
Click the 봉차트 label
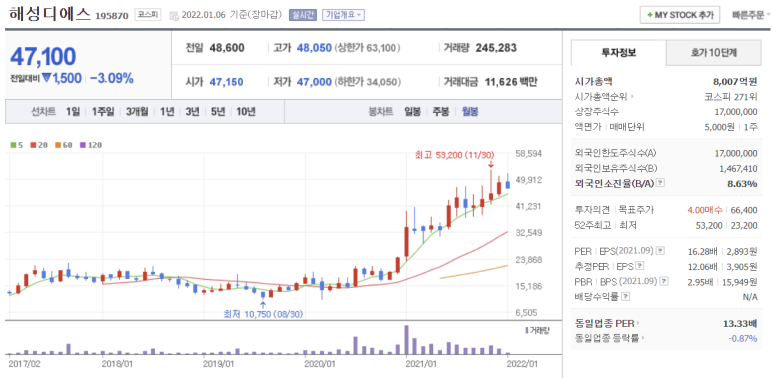pyautogui.click(x=381, y=111)
